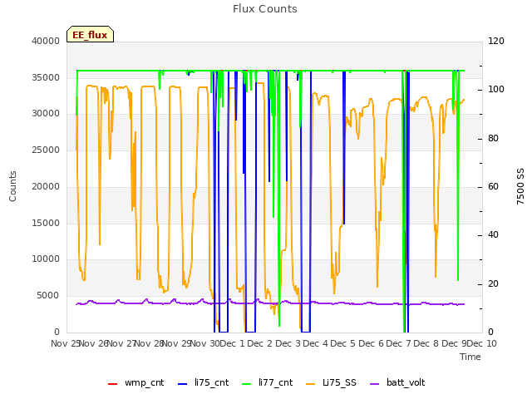The image size is (532, 399).
Task: Click the 20000 tick label on left axis
Action: [x=46, y=186]
